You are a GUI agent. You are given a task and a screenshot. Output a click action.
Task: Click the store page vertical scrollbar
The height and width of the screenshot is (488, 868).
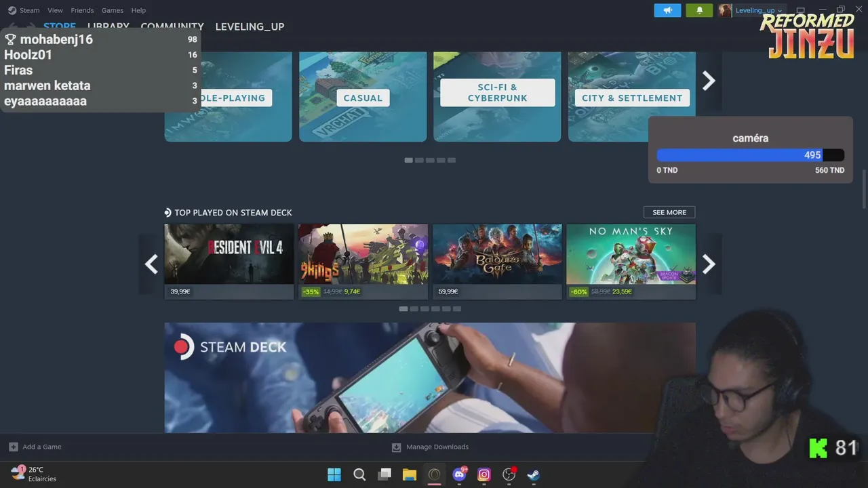(864, 190)
